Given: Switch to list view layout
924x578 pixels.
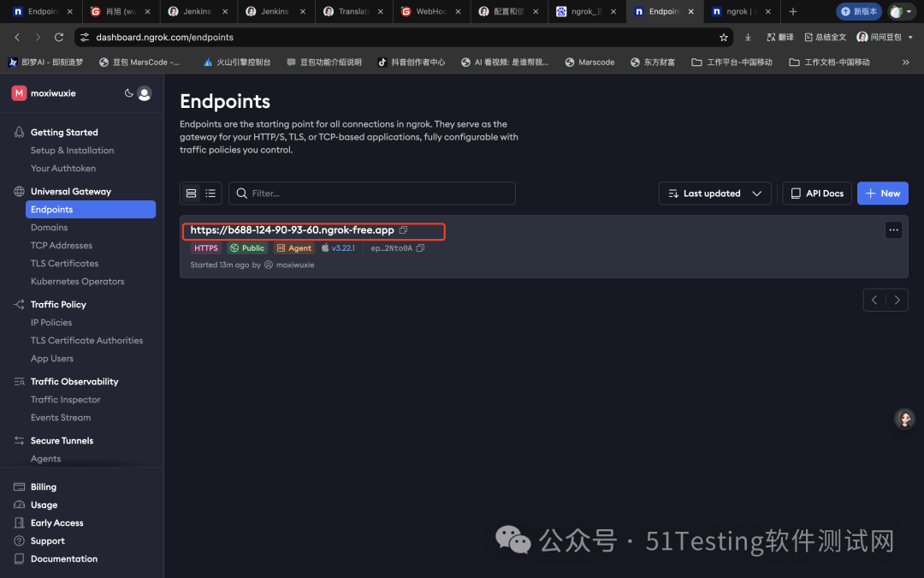Looking at the screenshot, I should coord(210,194).
